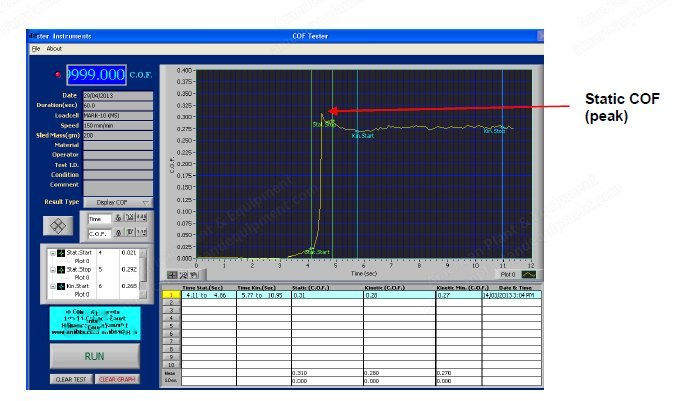Click the Comment field

point(118,188)
